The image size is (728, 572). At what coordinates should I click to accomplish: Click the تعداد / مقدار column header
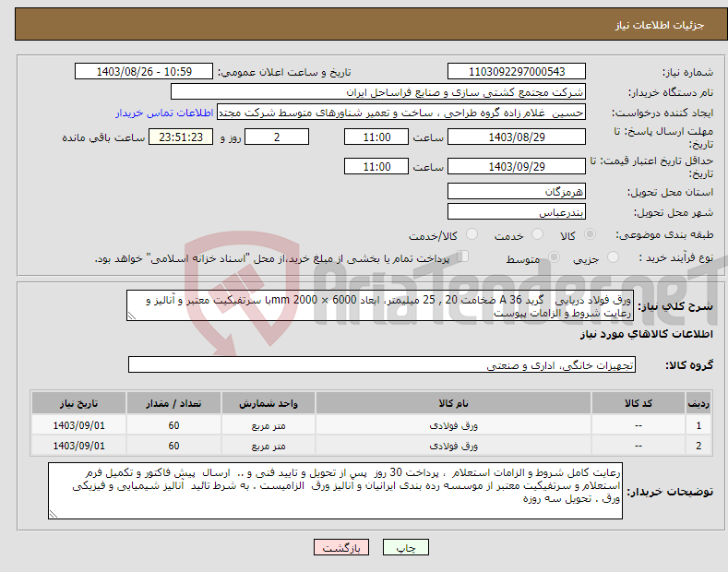pos(173,403)
